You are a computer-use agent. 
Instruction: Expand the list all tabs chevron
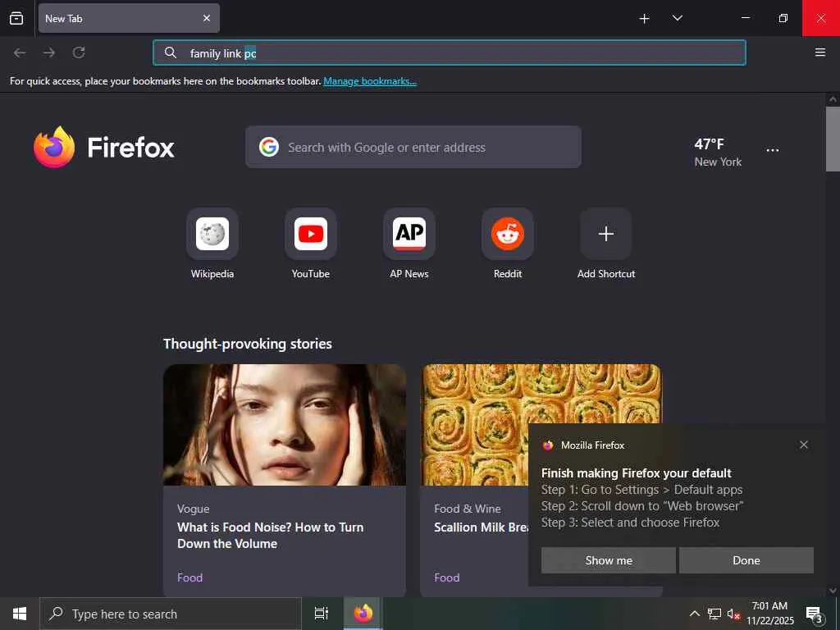pyautogui.click(x=677, y=18)
